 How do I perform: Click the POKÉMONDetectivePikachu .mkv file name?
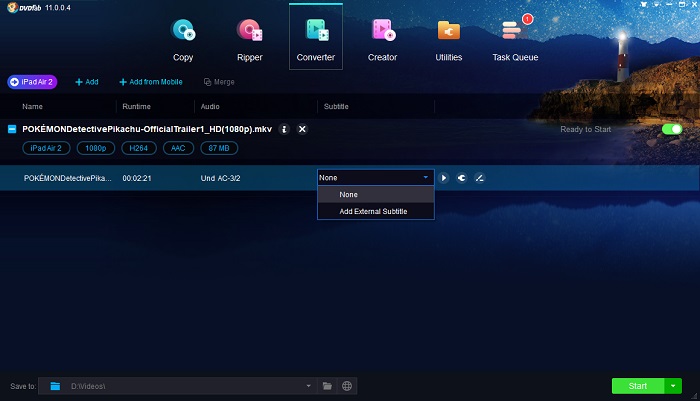(147, 129)
